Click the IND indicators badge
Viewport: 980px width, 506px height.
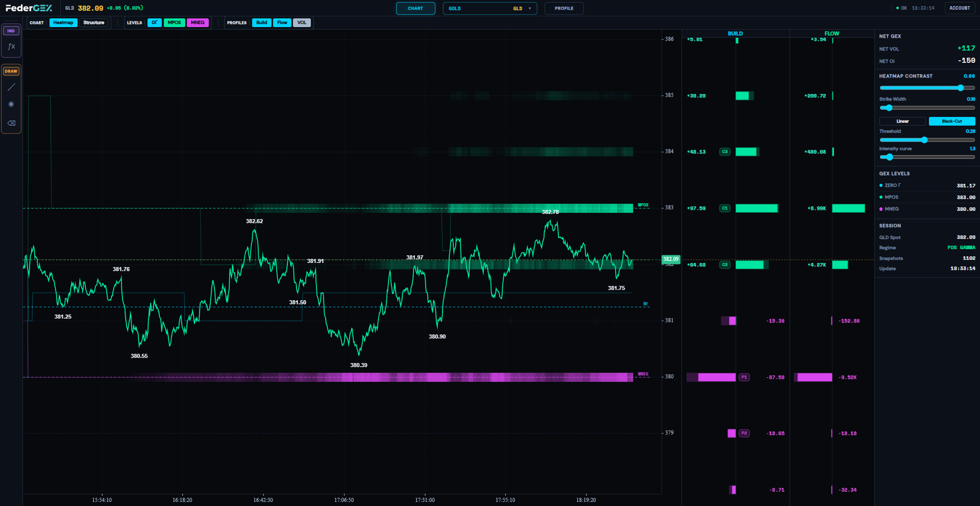[11, 31]
